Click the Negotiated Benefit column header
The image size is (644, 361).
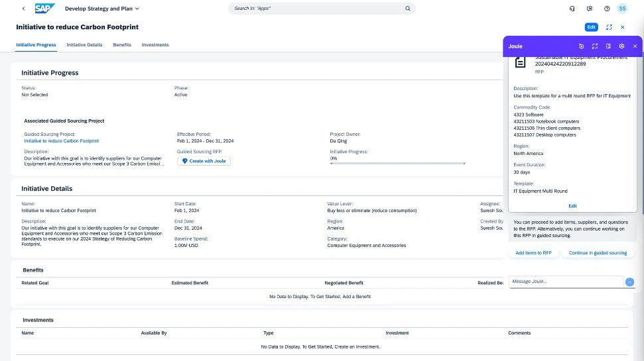(344, 283)
